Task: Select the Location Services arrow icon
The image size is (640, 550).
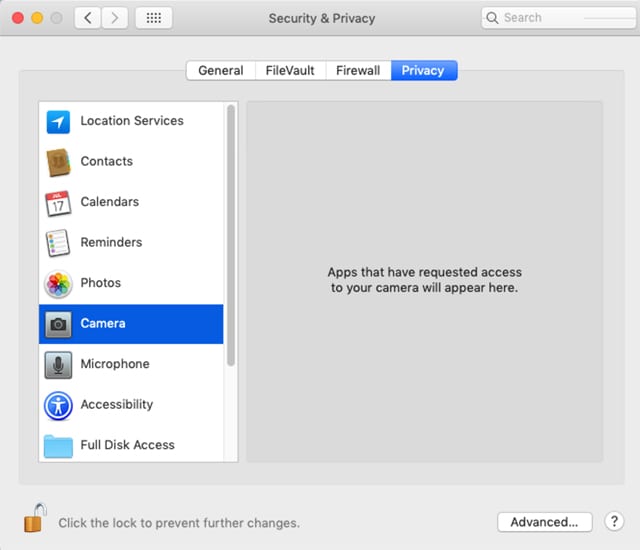Action: click(x=59, y=121)
